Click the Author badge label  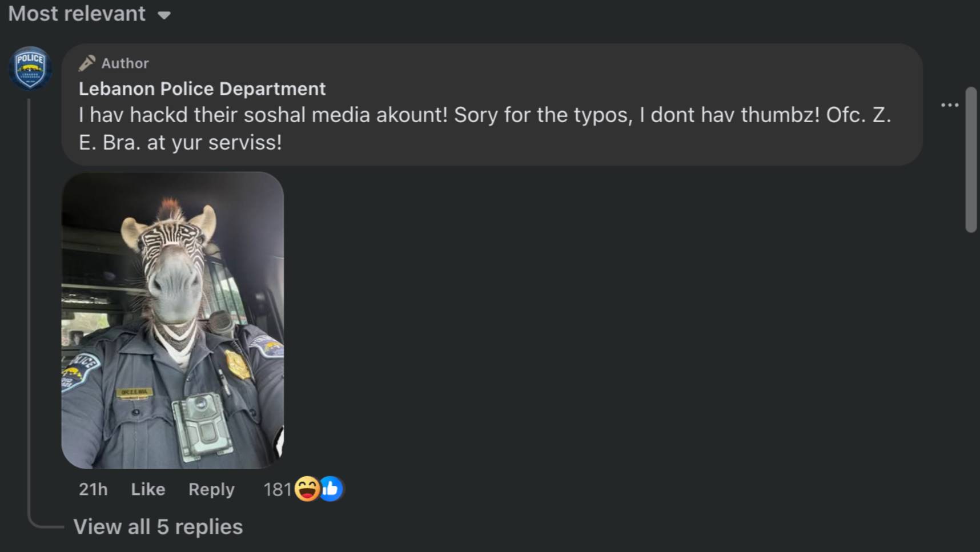tap(125, 63)
